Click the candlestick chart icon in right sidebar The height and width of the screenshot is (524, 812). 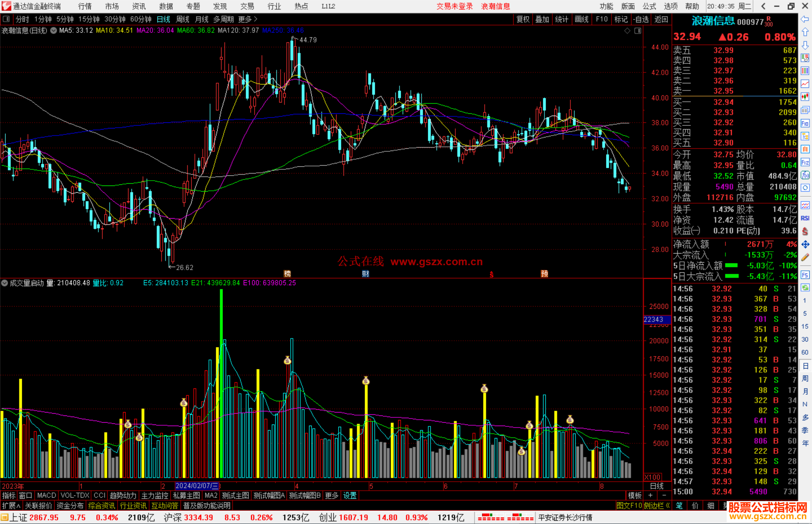pos(805,97)
